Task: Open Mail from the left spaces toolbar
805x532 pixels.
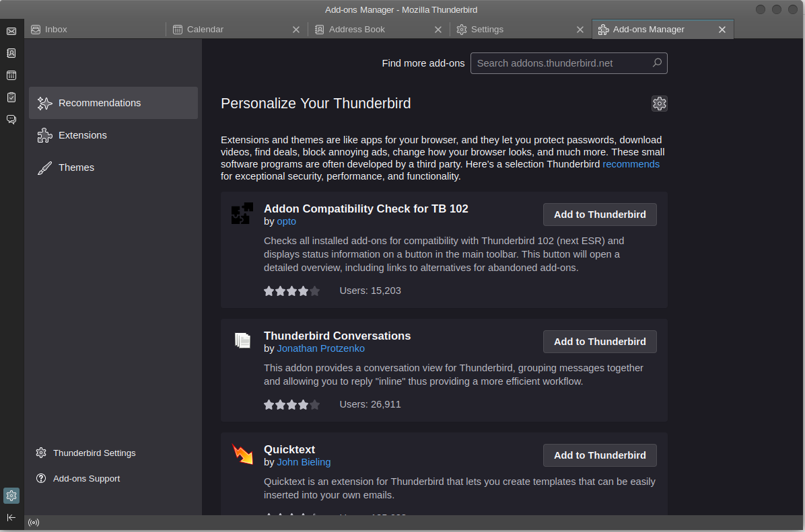Action: [x=11, y=31]
